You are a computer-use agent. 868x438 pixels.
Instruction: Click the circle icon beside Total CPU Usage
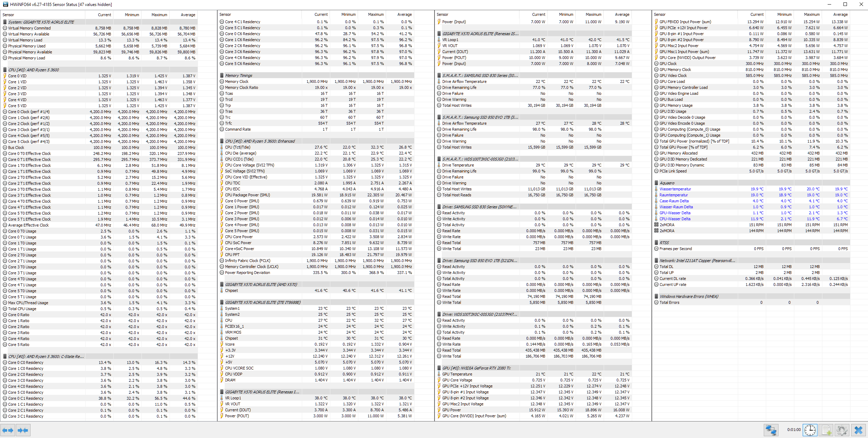click(5, 309)
